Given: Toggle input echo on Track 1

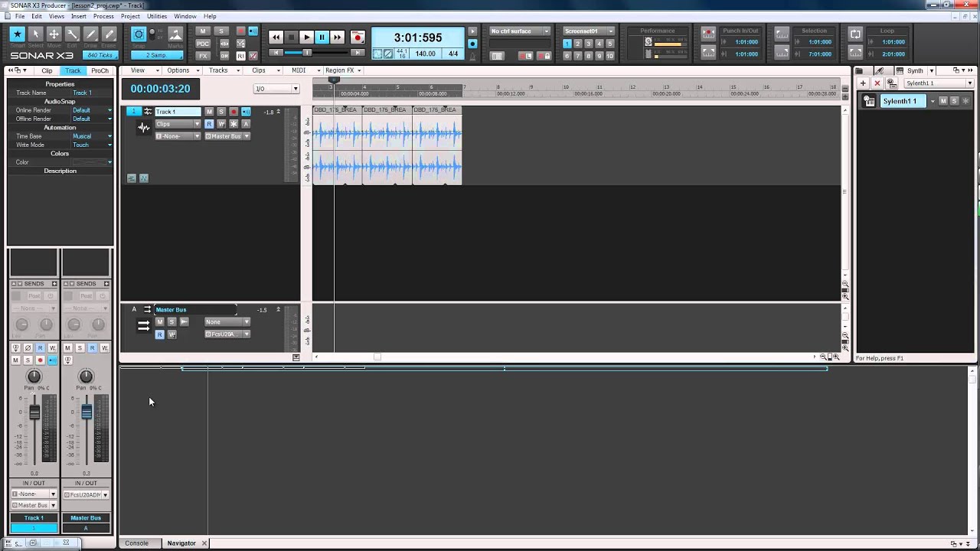Looking at the screenshot, I should pos(246,112).
